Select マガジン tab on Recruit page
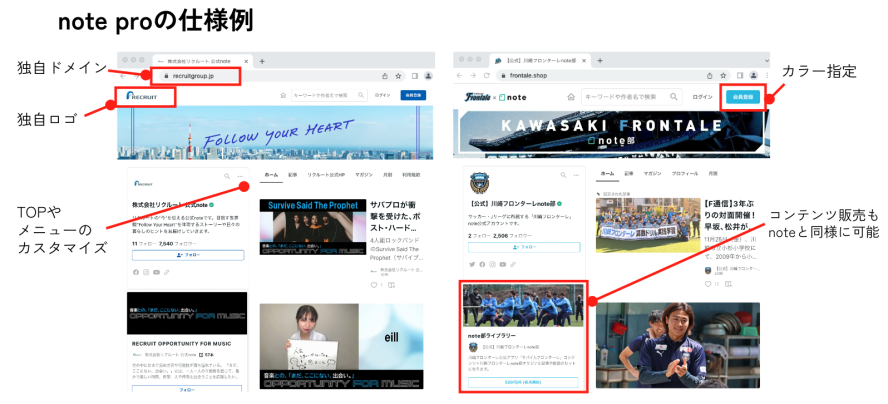The height and width of the screenshot is (404, 888). point(364,175)
